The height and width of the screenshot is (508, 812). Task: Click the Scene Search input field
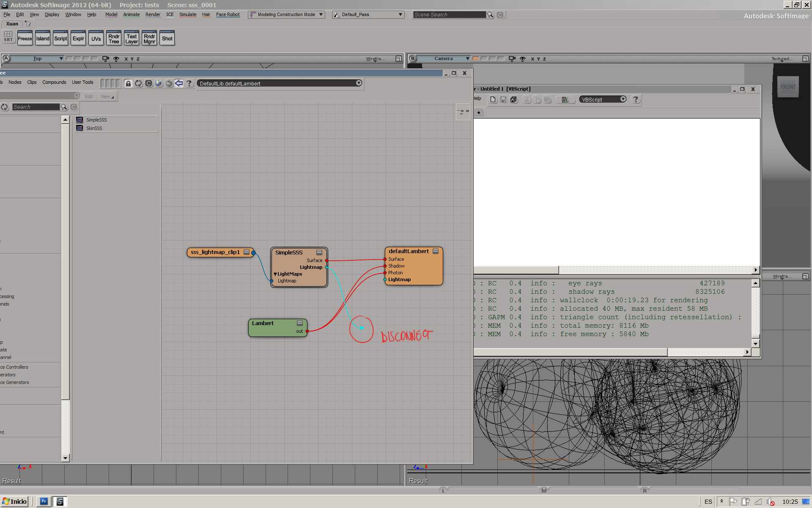449,15
